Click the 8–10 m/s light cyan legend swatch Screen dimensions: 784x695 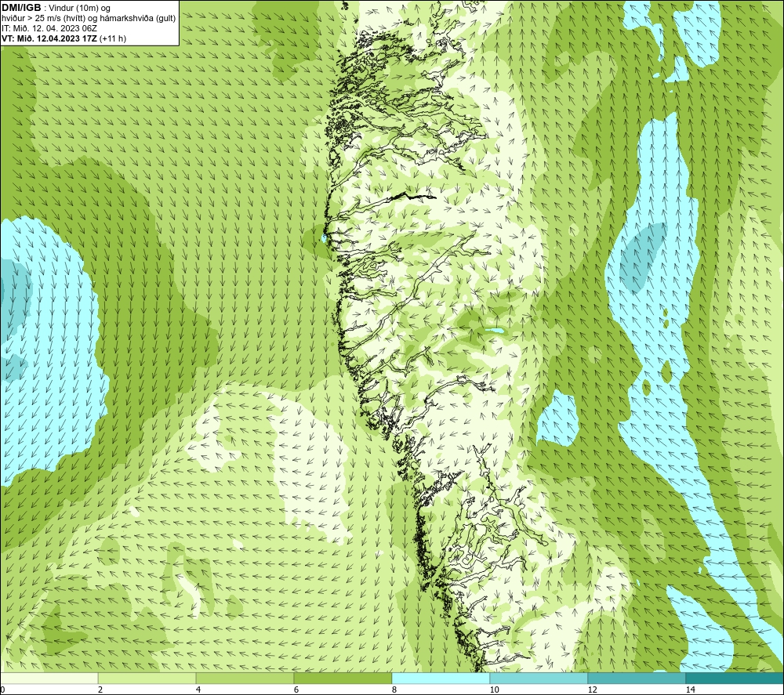(441, 678)
